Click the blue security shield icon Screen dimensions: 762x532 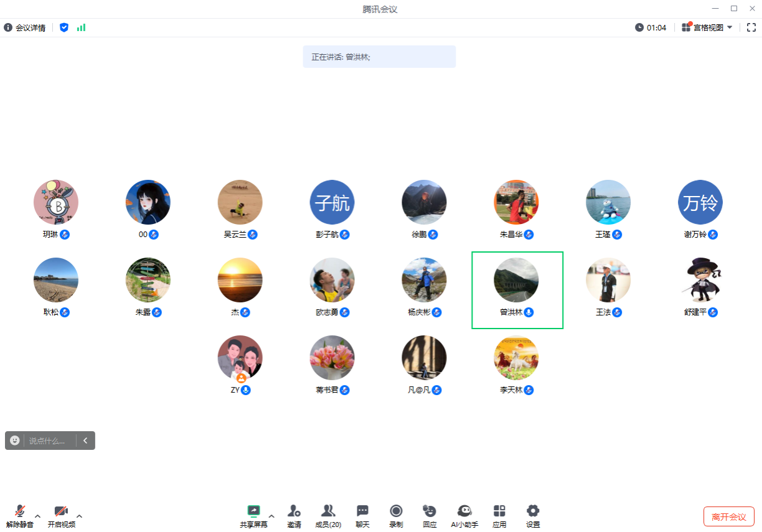[x=64, y=27]
